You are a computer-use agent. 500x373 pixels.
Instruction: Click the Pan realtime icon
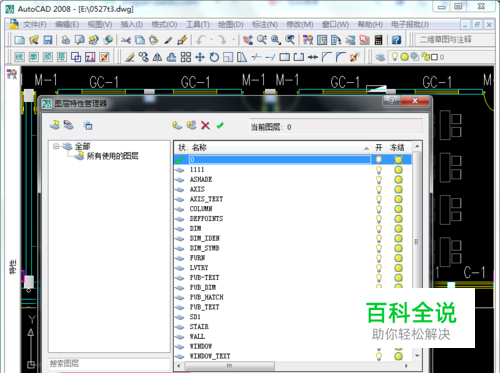click(247, 40)
